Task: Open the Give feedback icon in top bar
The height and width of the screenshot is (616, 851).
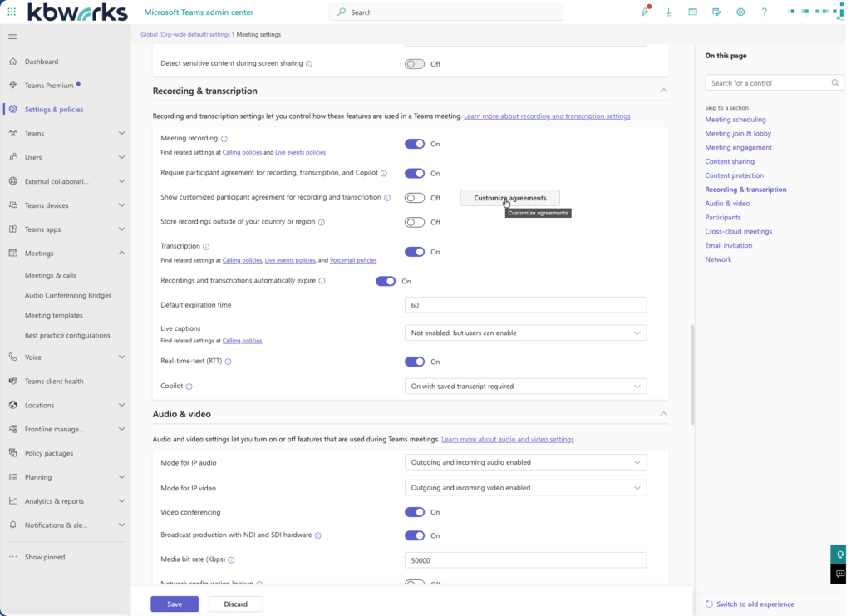Action: click(x=716, y=12)
